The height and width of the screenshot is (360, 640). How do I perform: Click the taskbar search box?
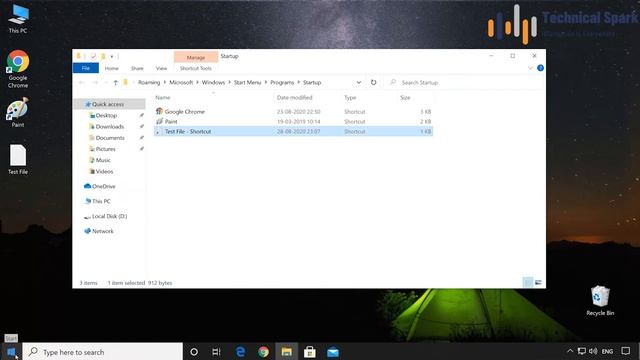click(102, 352)
